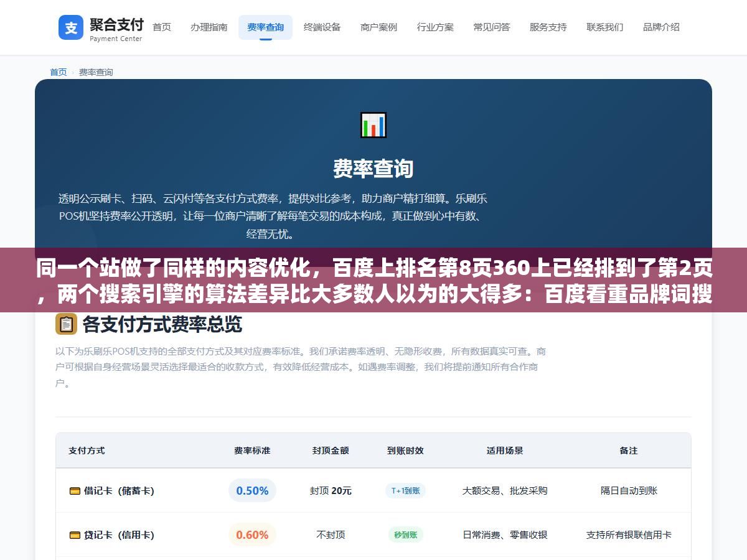Click the 备注 column header

pyautogui.click(x=629, y=450)
